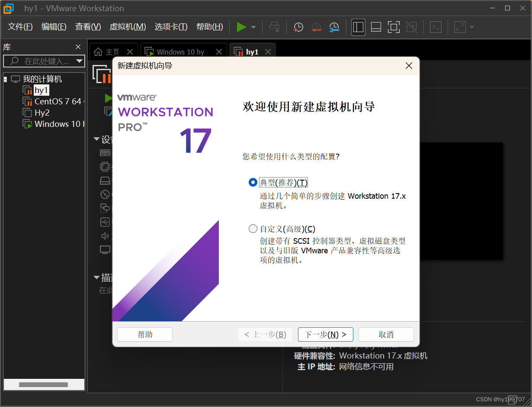Open the Snapshot Manager icon

(x=334, y=27)
